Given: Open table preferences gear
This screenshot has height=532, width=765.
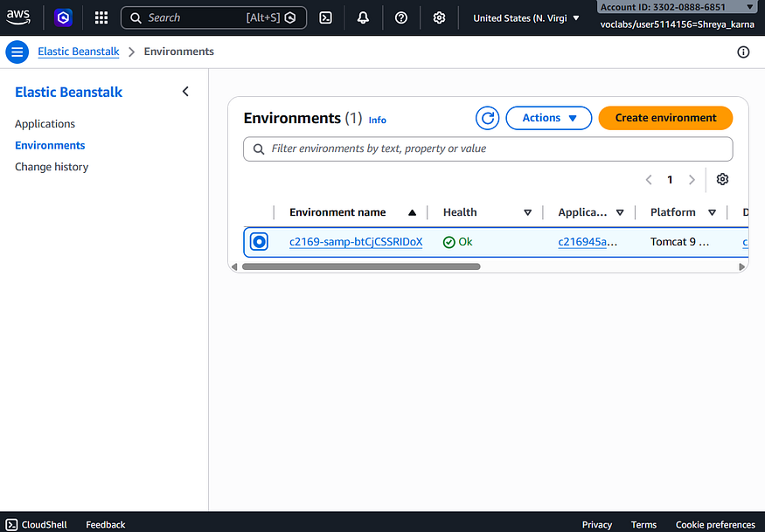Looking at the screenshot, I should 722,179.
